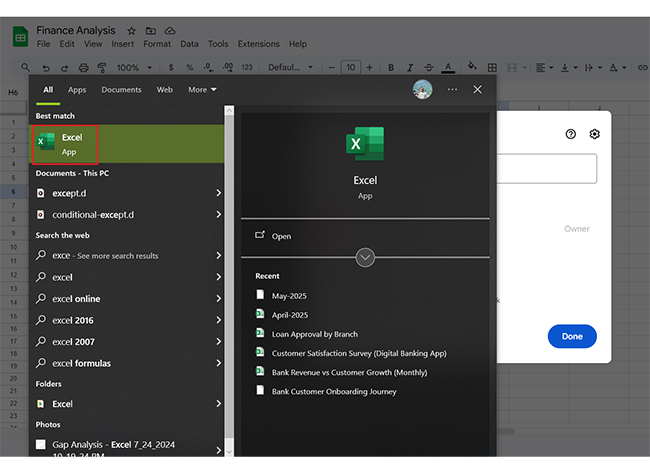This screenshot has height=473, width=650.
Task: Star the Finance Analysis document
Action: coord(131,31)
